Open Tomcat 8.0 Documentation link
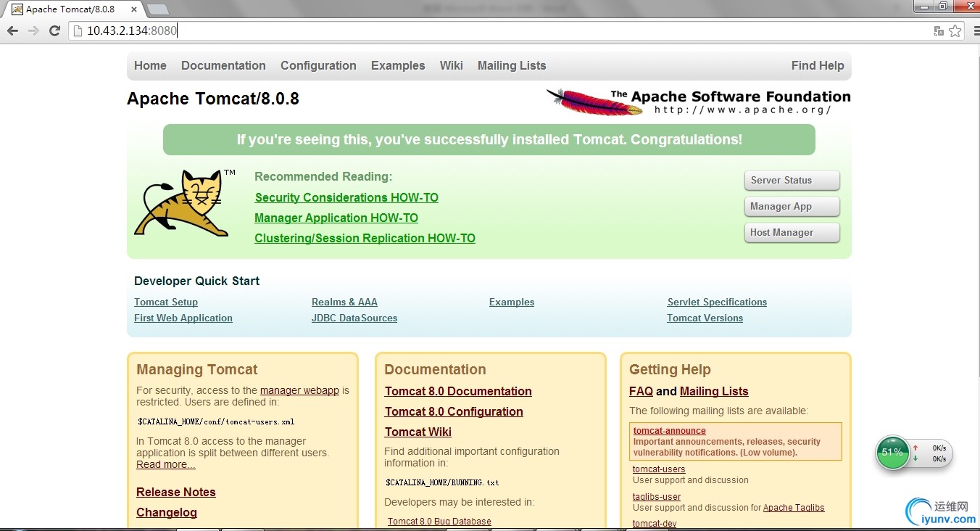The image size is (980, 531). pyautogui.click(x=458, y=391)
